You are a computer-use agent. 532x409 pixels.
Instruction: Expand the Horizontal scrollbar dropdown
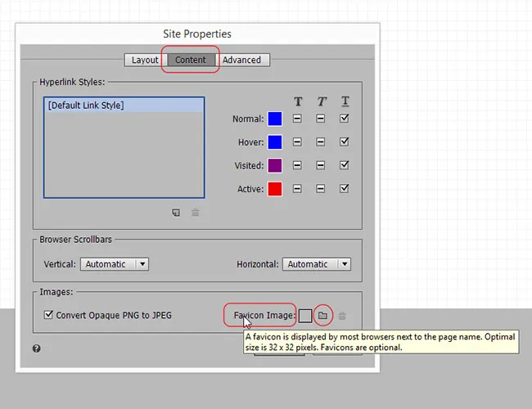pyautogui.click(x=317, y=264)
